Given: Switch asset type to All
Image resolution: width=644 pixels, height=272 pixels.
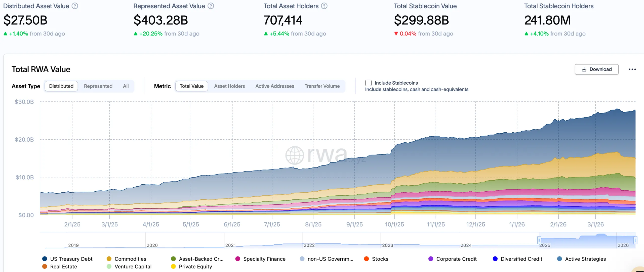Looking at the screenshot, I should [x=126, y=86].
